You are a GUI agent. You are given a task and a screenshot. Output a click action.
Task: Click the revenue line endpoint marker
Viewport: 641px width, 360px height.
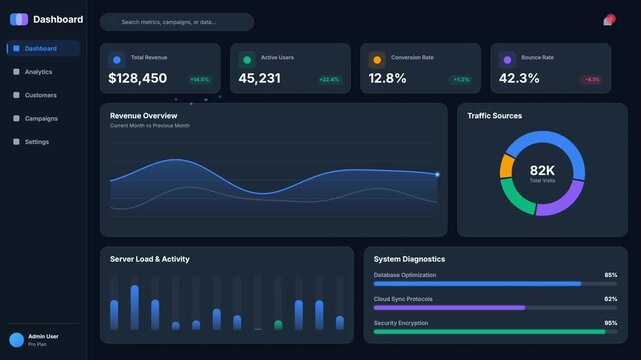(437, 174)
